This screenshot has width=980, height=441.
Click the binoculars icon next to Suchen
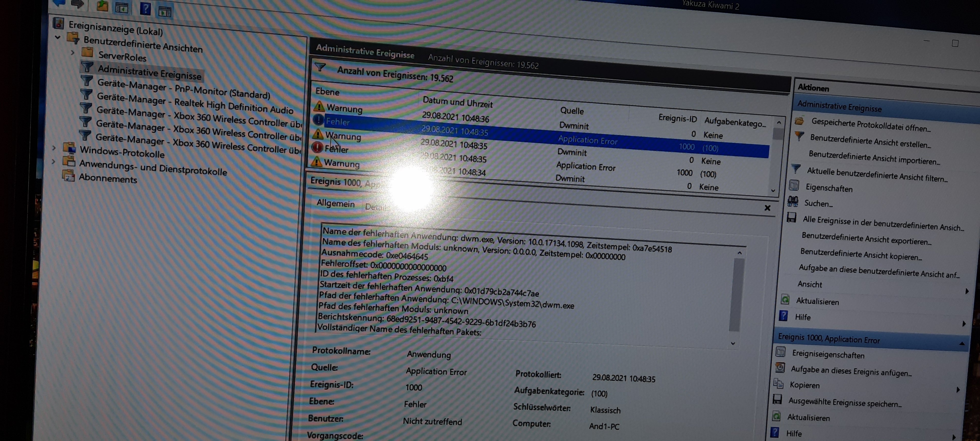click(x=793, y=201)
